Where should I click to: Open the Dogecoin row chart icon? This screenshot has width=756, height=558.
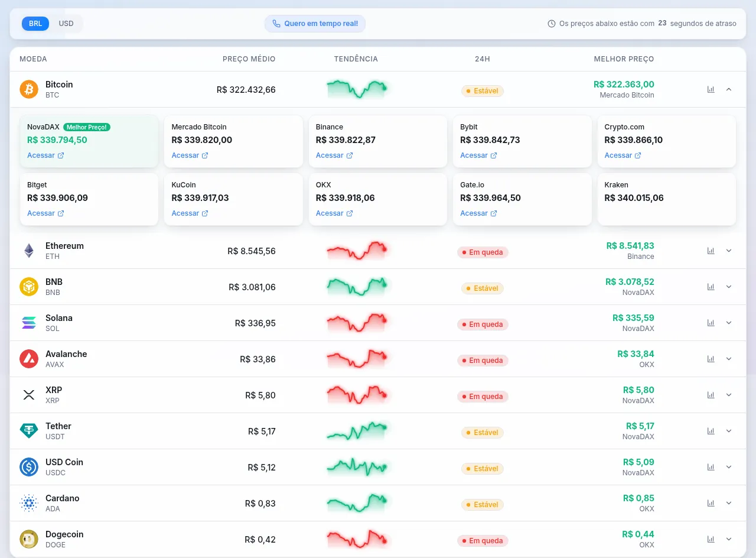[711, 539]
